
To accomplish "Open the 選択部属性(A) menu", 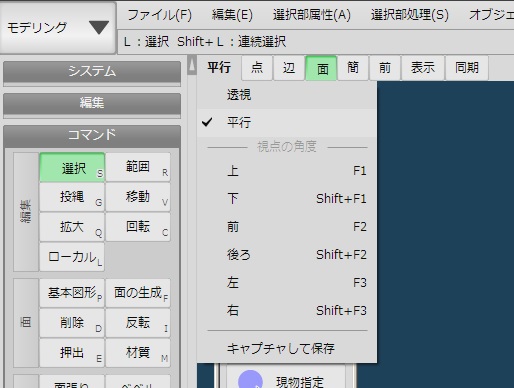I will [312, 15].
